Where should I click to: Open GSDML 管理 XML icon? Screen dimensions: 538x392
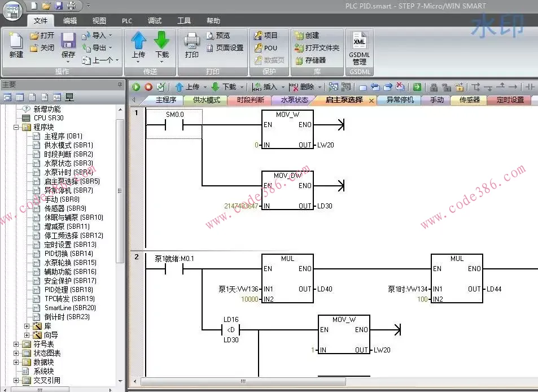tap(360, 45)
